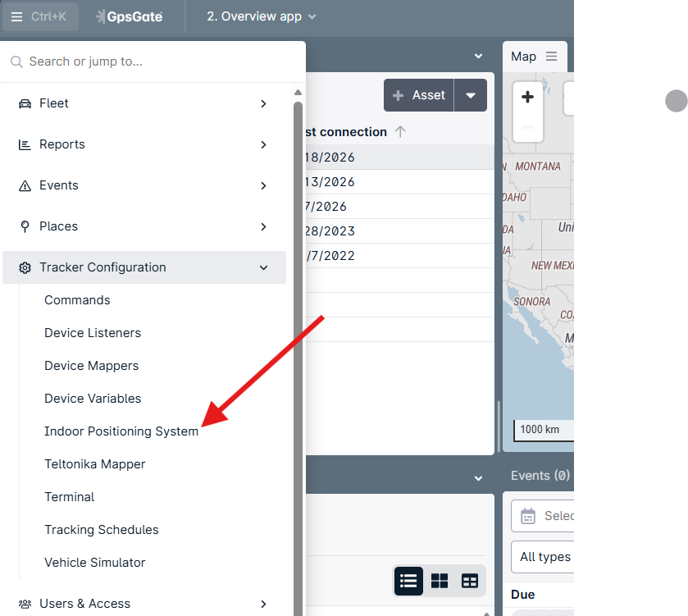Click the GpsGate logo
Screen dimensions: 688x616
129,16
